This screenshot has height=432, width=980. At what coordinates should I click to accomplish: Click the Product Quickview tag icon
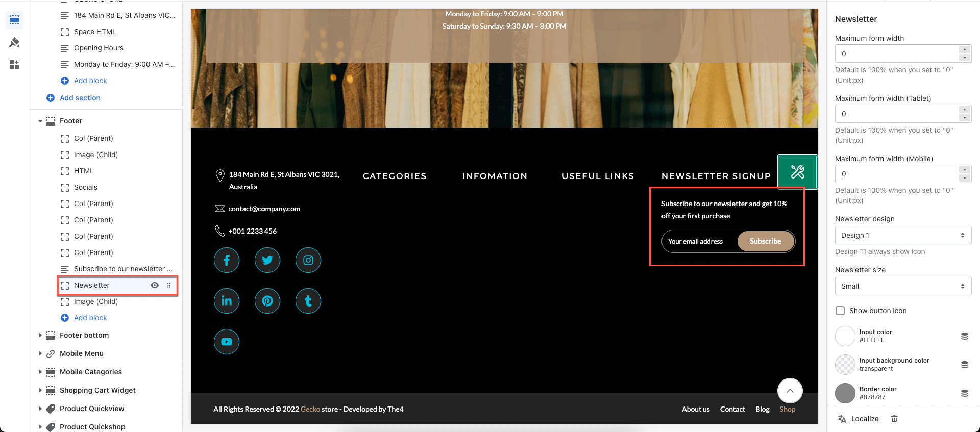click(51, 409)
